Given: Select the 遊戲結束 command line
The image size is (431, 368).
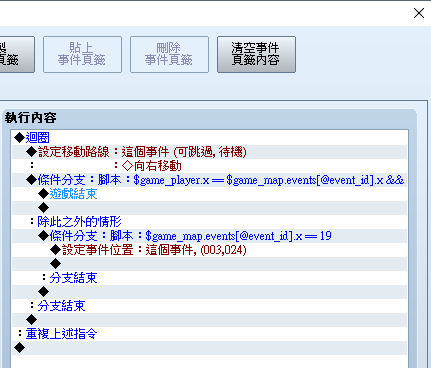Looking at the screenshot, I should pyautogui.click(x=209, y=194).
